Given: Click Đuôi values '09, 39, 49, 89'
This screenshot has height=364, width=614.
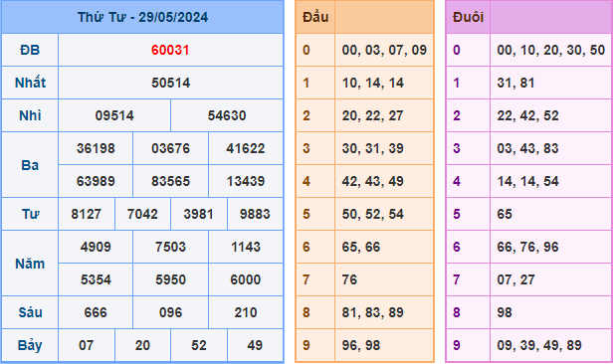Looking at the screenshot, I should coord(539,346).
